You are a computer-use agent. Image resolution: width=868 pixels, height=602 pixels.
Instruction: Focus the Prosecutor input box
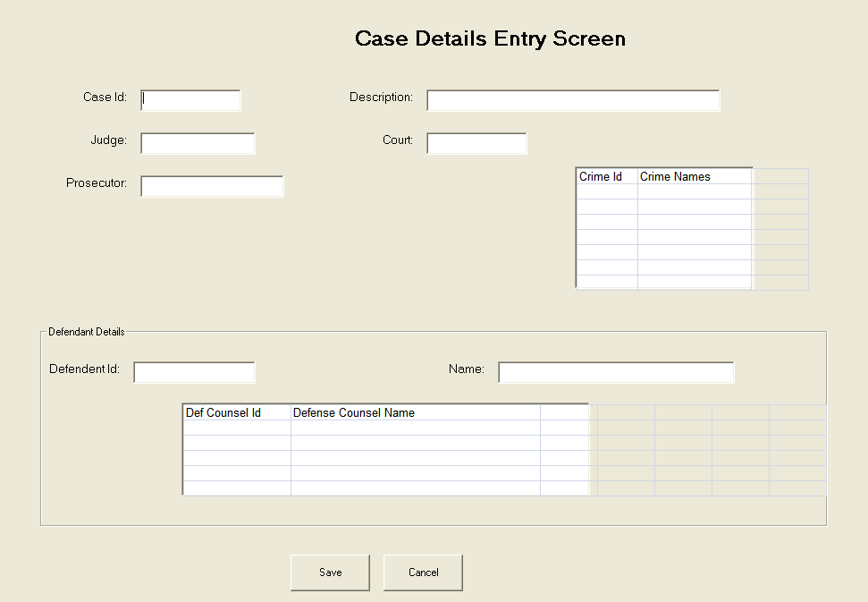point(212,186)
